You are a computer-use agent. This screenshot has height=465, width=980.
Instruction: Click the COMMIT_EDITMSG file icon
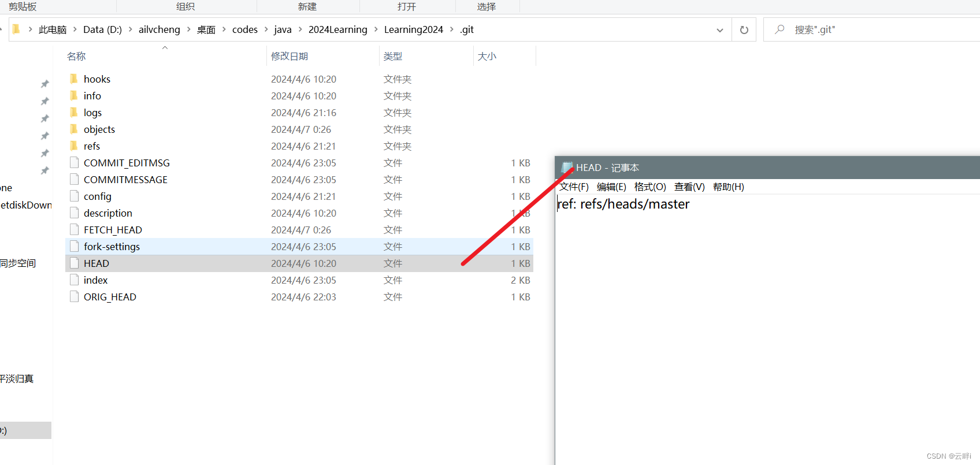click(x=74, y=162)
